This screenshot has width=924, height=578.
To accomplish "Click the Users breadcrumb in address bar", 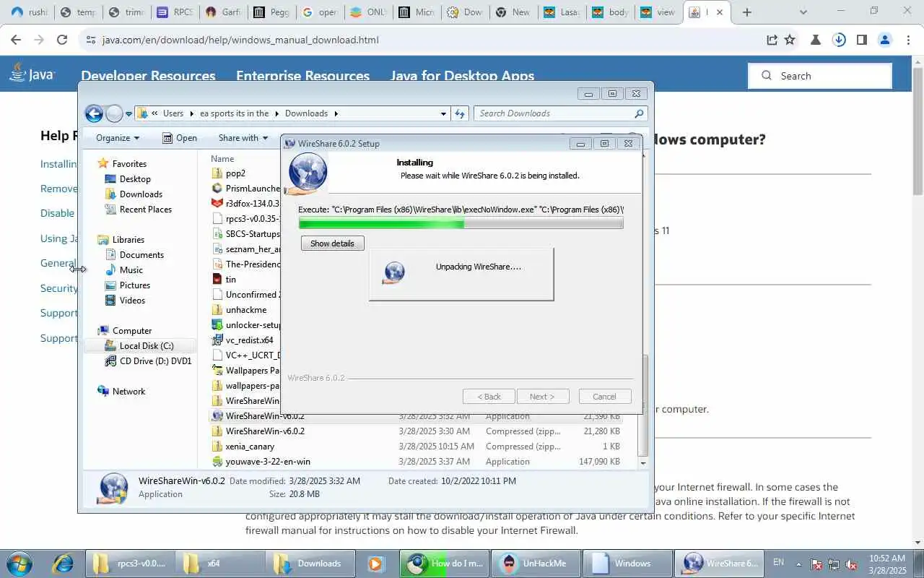I will click(x=173, y=113).
